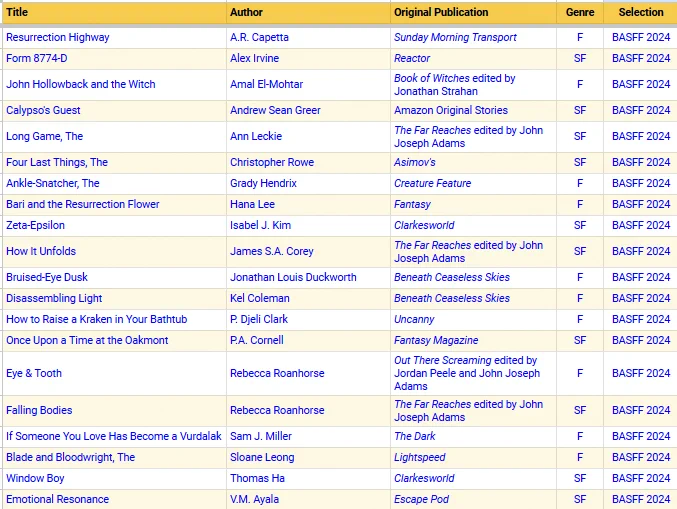
Task: Open Blade and Bloodwright, The
Action: pyautogui.click(x=70, y=457)
